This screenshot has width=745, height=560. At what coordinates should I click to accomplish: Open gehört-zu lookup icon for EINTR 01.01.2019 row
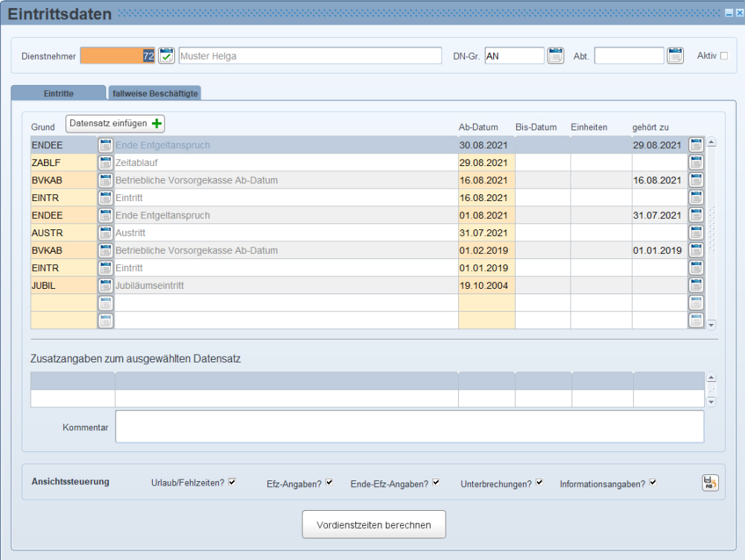(696, 268)
